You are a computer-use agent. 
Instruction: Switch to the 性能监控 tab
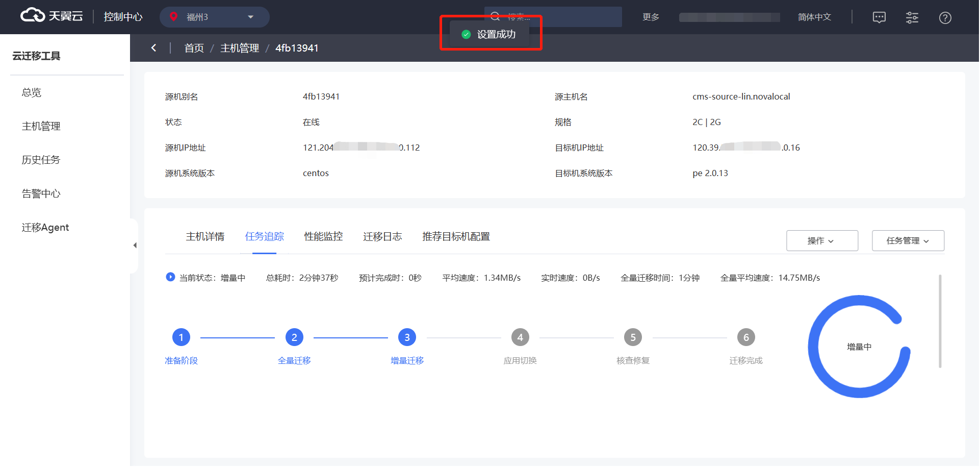click(323, 236)
